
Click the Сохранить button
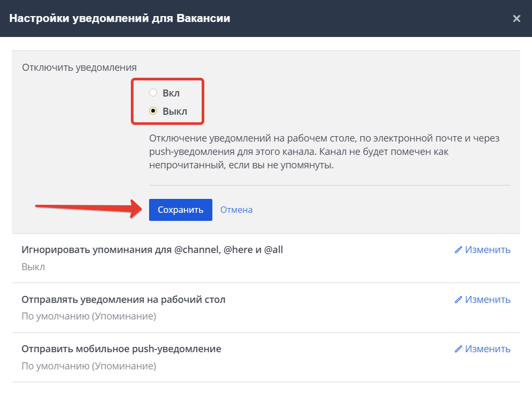[180, 210]
